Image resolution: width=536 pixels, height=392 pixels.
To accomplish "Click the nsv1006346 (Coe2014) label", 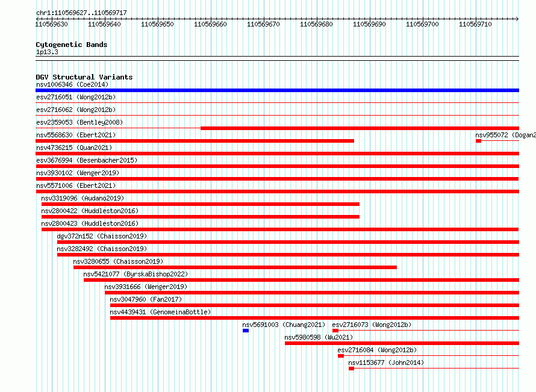I will 72,84.
